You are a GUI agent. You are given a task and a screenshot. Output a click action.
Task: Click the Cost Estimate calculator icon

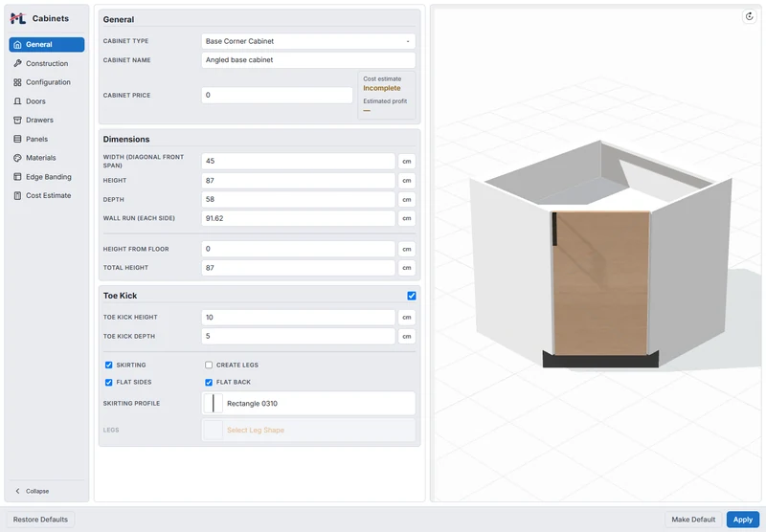click(17, 196)
